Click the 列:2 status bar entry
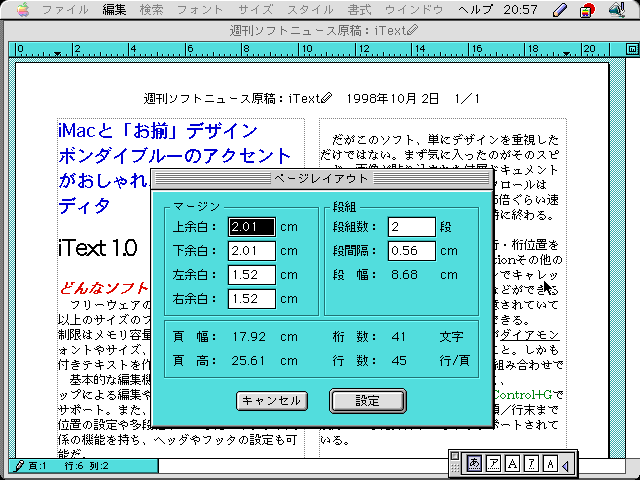 point(99,466)
